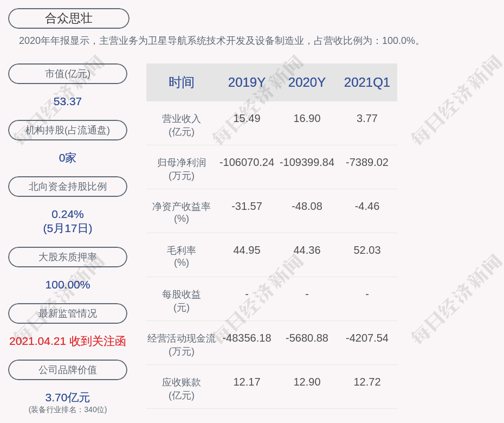The width and height of the screenshot is (504, 423).
Task: Select the 2021Q1 column header
Action: click(x=367, y=82)
